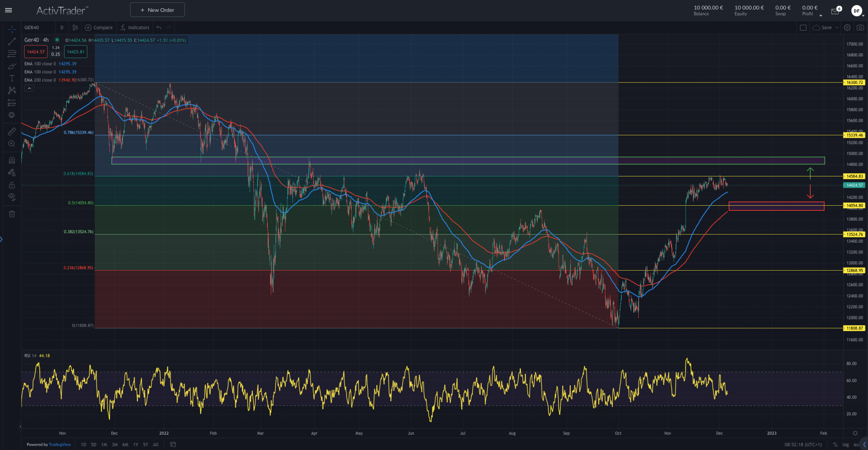Open the Indicators panel
Screen dimensions: 868x450
(134, 27)
